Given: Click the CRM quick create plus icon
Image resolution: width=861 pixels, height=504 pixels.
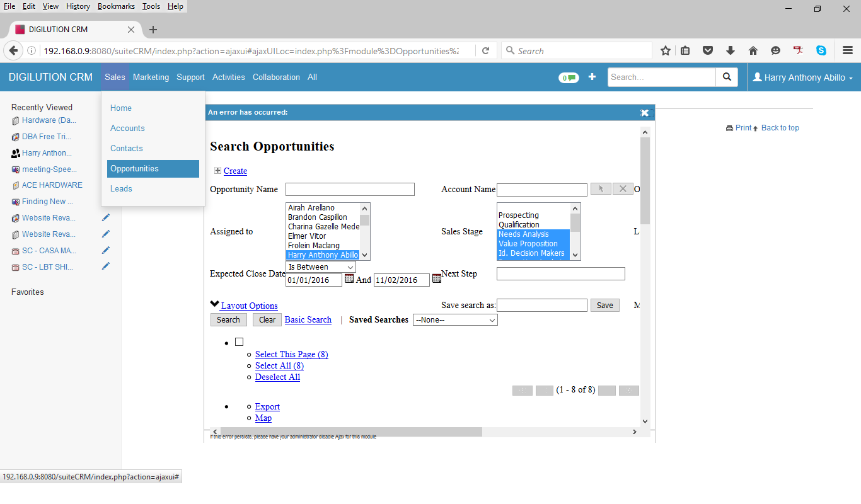Looking at the screenshot, I should tap(592, 77).
